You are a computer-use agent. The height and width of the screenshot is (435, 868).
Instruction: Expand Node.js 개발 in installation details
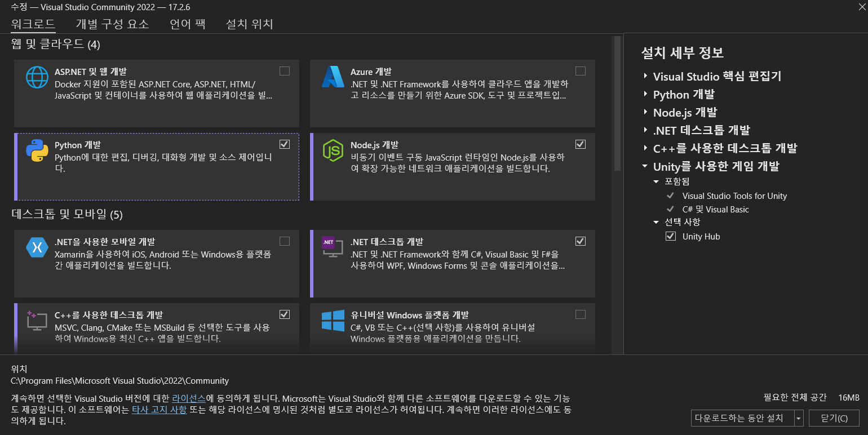click(645, 112)
